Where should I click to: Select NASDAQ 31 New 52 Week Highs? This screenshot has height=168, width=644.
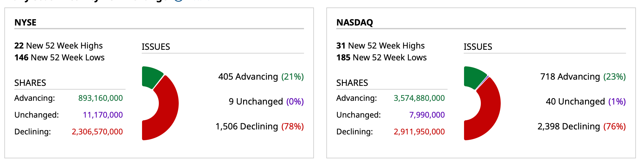pos(380,46)
